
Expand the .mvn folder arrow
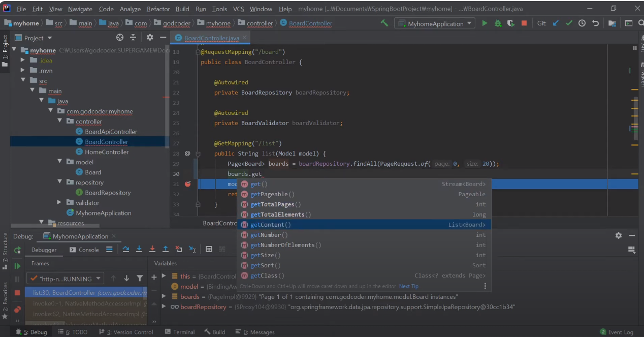[23, 70]
